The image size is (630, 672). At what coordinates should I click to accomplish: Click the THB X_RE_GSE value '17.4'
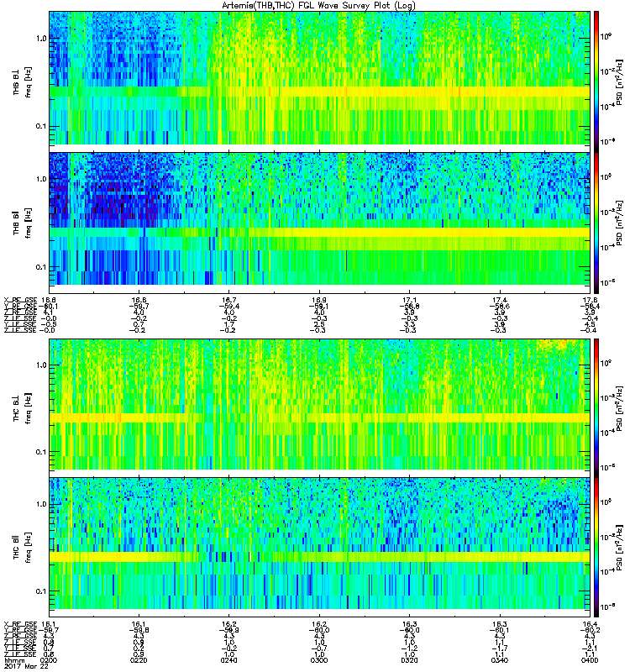500,301
